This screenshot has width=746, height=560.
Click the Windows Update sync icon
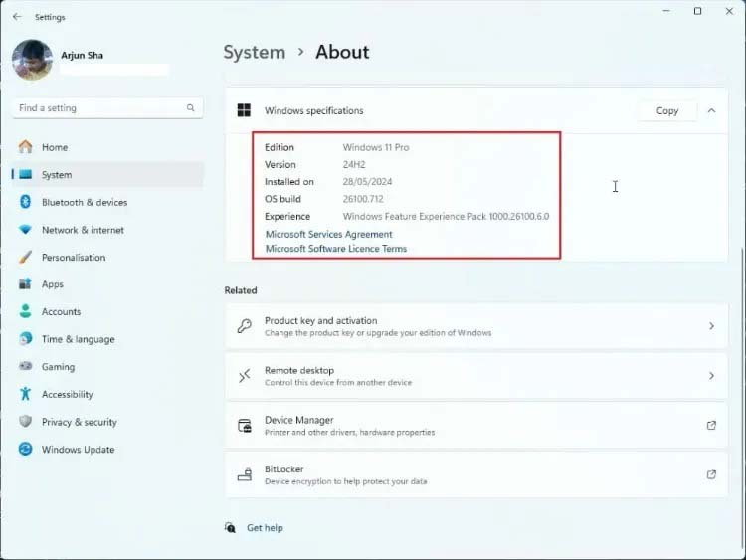point(25,450)
